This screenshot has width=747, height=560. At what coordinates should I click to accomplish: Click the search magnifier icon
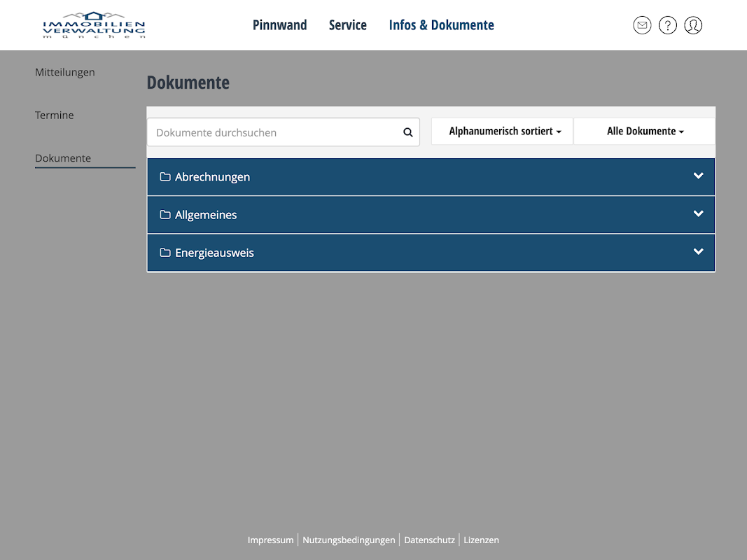[x=407, y=132]
